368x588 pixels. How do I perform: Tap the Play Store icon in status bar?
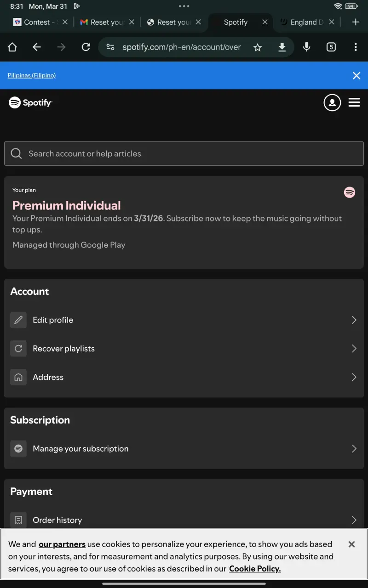pos(77,6)
